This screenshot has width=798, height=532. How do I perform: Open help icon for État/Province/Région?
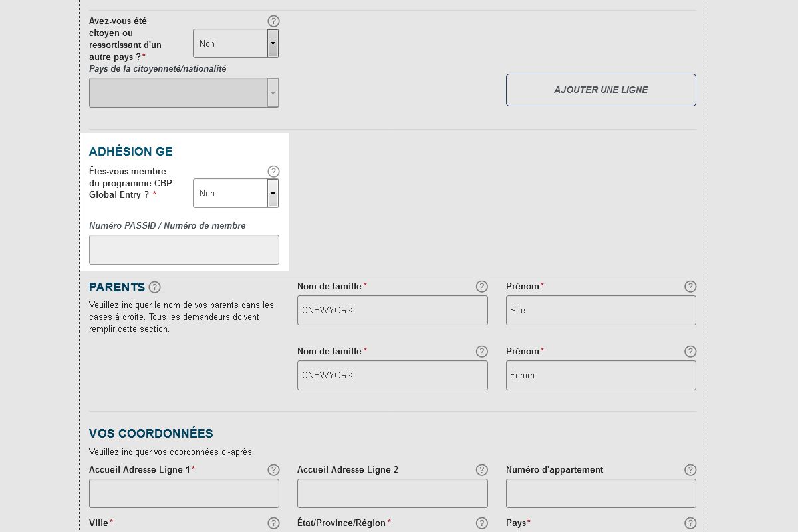coord(482,523)
